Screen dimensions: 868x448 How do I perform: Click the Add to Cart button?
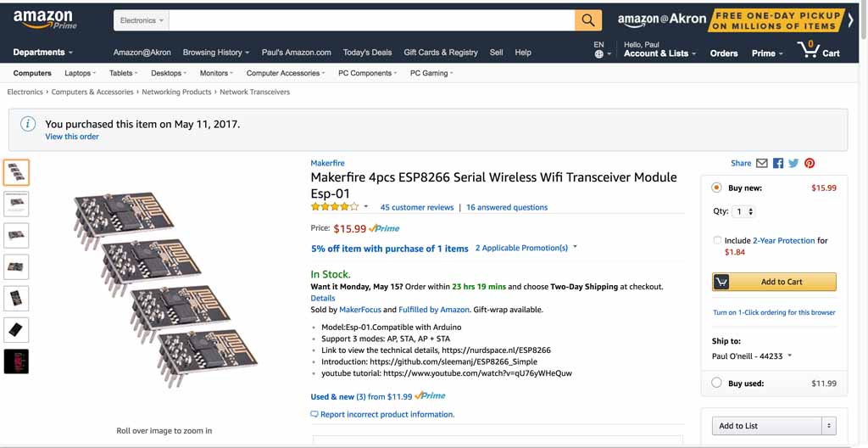(774, 282)
